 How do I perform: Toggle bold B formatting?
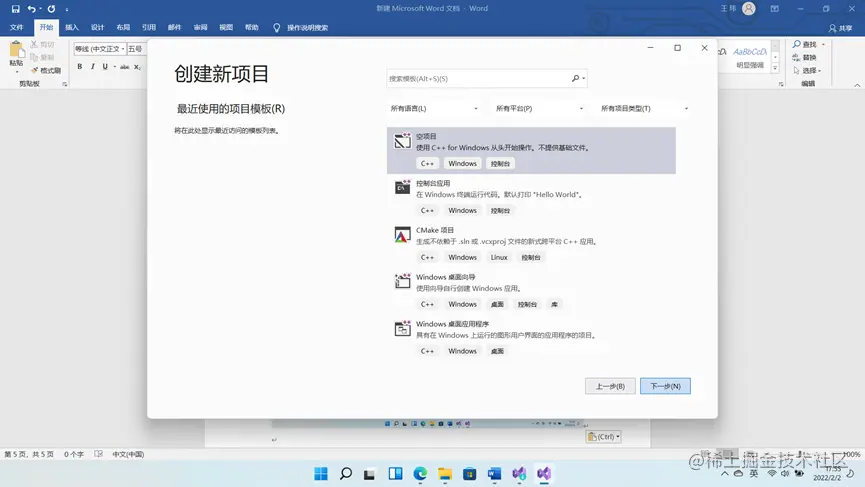click(x=79, y=66)
